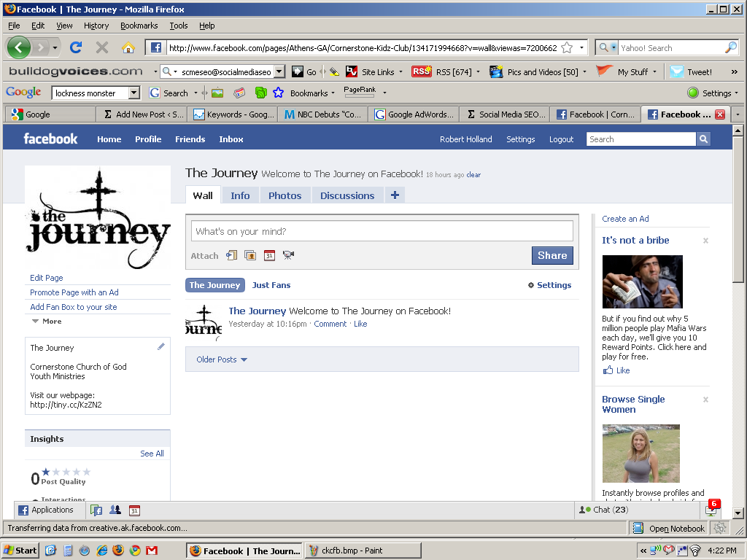Click the Firefox forward arrow button
The height and width of the screenshot is (560, 747).
[x=42, y=47]
